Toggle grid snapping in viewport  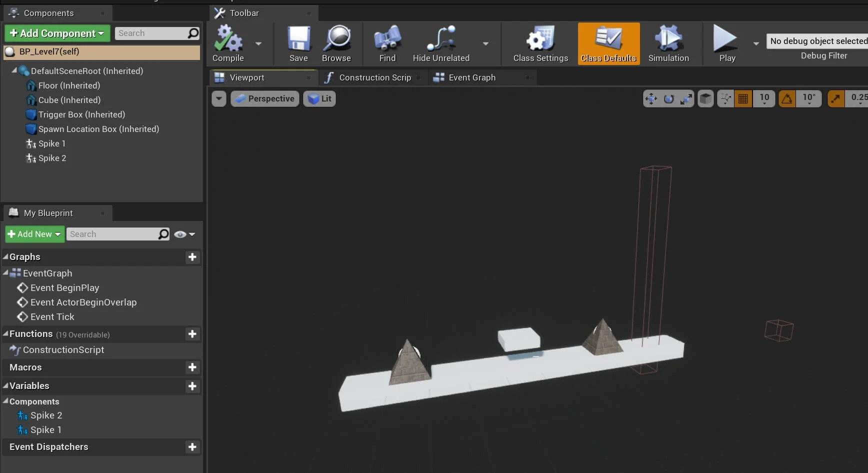743,99
